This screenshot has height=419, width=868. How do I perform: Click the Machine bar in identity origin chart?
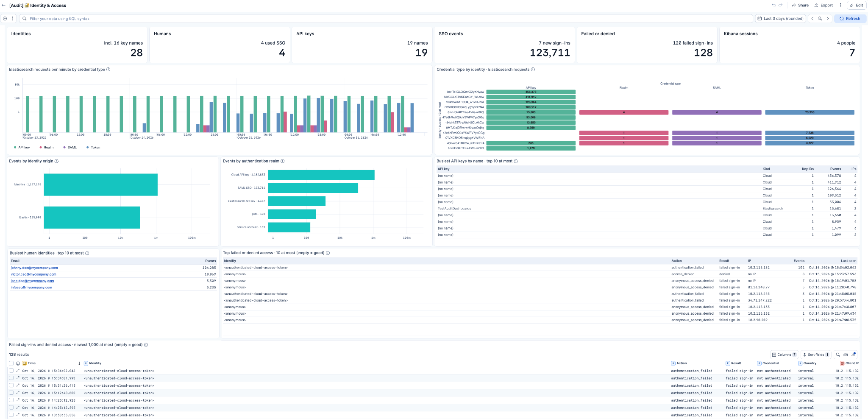(101, 184)
